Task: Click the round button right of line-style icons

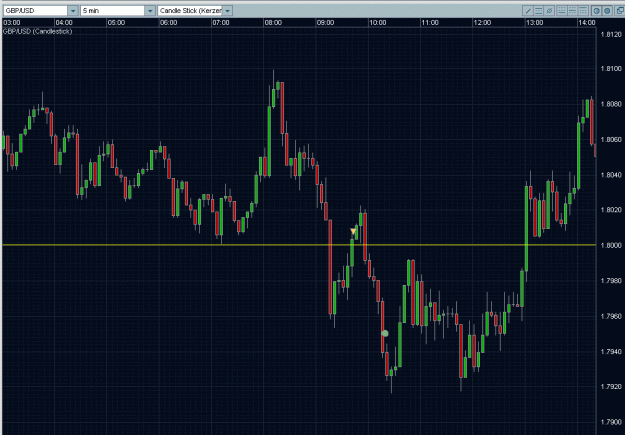Action: click(x=596, y=11)
